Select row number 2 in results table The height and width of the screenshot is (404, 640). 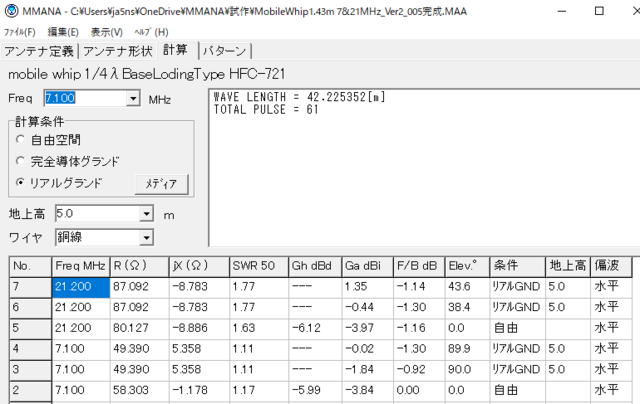pos(31,391)
